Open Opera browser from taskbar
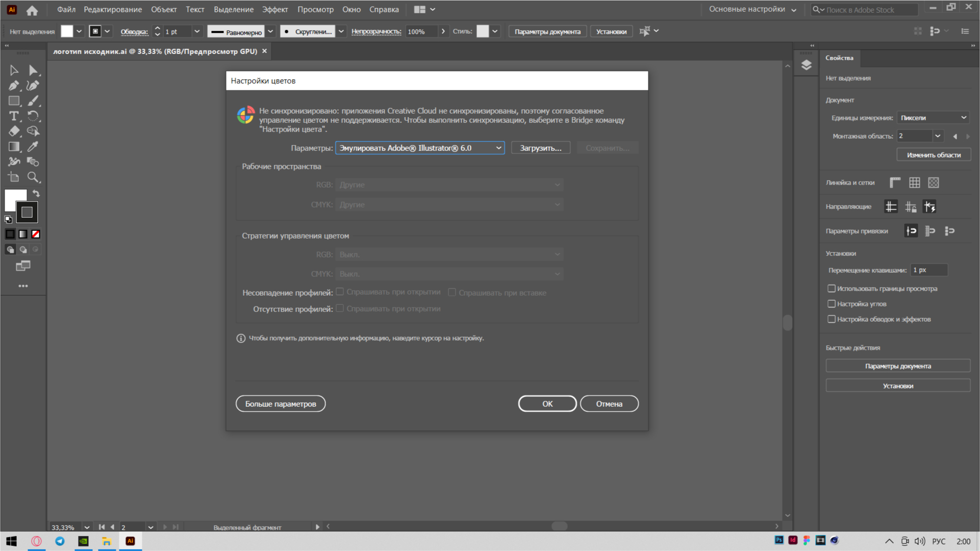Screen dimensions: 980x551 click(x=36, y=541)
